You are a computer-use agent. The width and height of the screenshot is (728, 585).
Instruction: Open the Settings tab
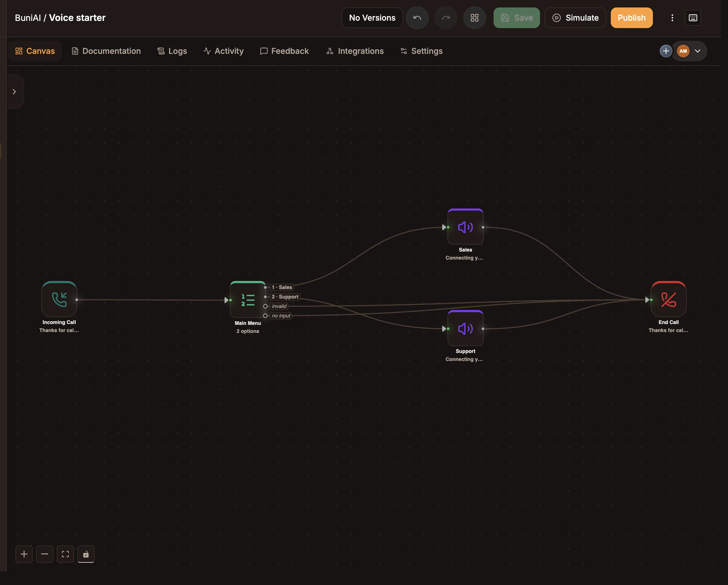(x=421, y=51)
